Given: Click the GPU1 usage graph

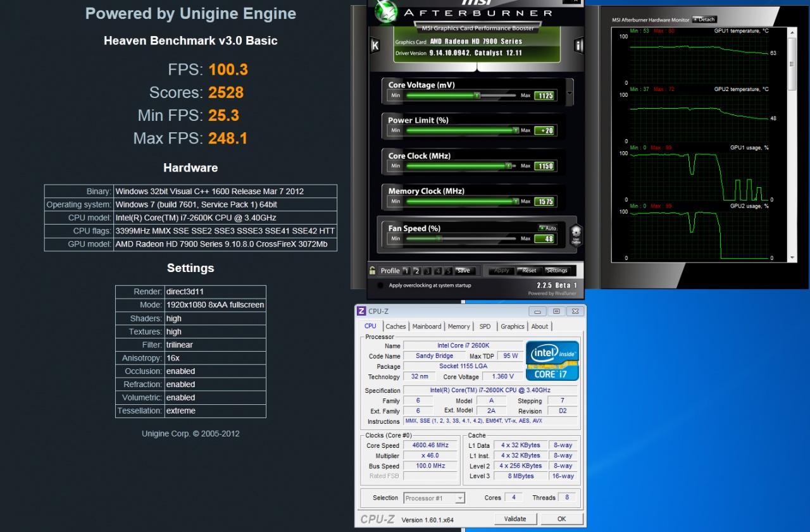Looking at the screenshot, I should click(x=699, y=176).
